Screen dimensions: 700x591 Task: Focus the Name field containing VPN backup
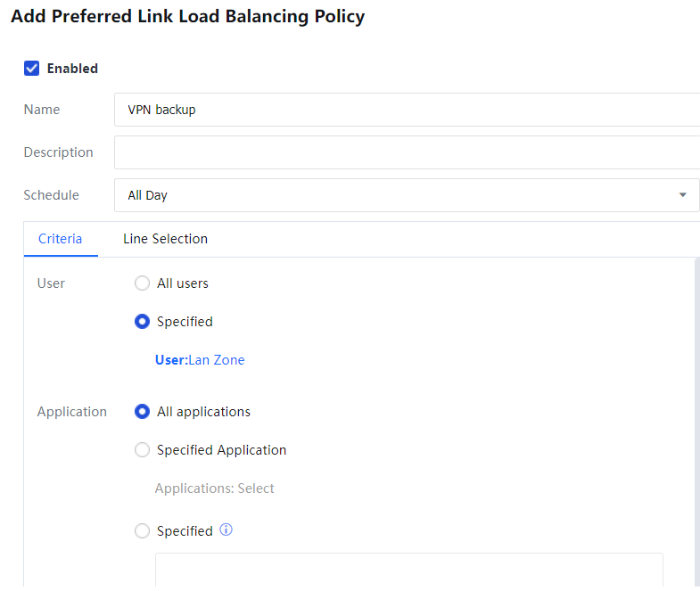pyautogui.click(x=401, y=110)
